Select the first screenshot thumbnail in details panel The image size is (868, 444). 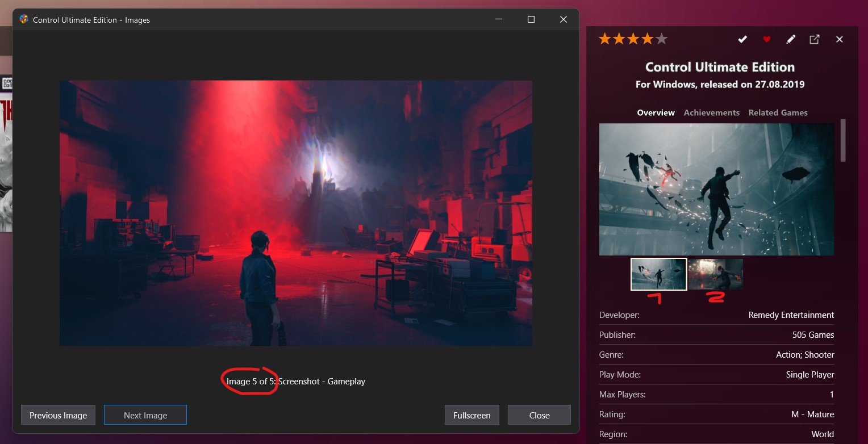659,274
